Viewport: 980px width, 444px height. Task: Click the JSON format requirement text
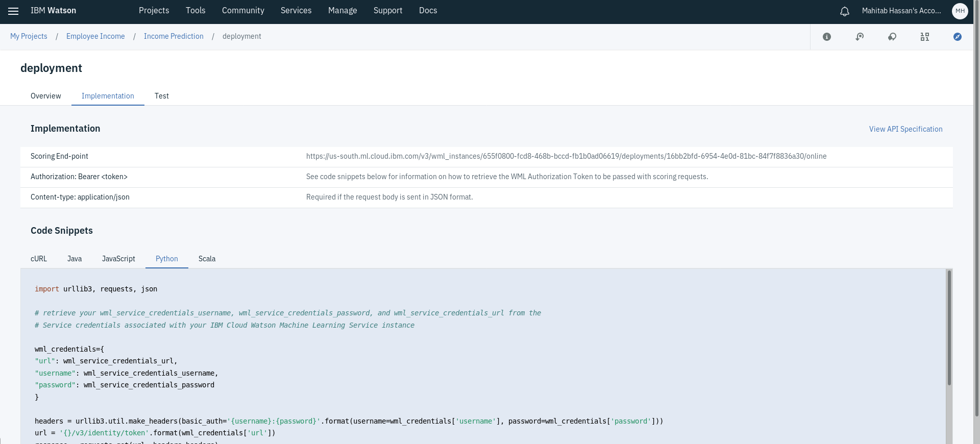(389, 197)
